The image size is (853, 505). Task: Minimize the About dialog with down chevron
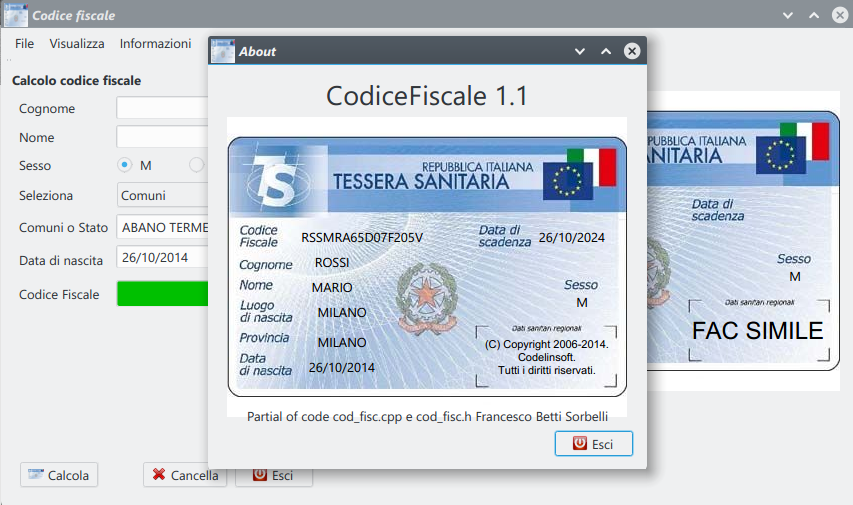[580, 51]
